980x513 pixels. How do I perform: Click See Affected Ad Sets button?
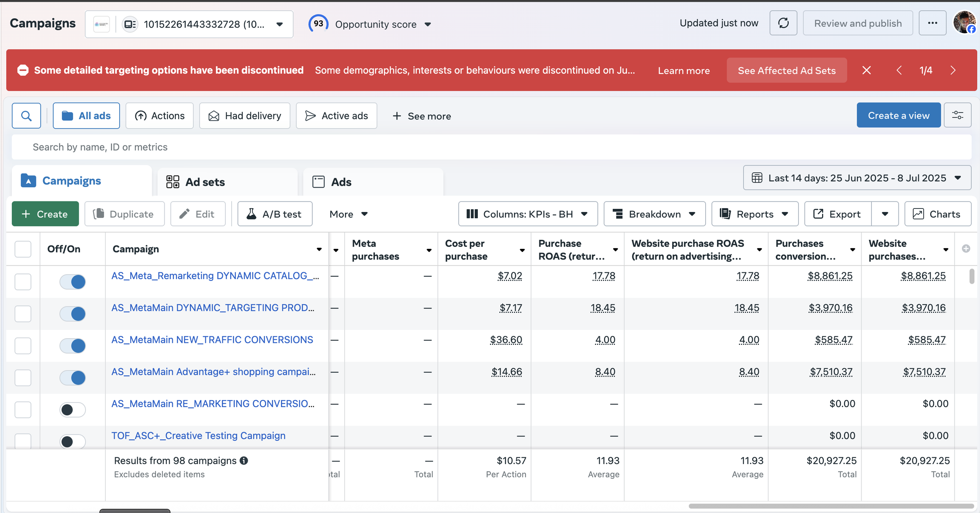(x=786, y=71)
